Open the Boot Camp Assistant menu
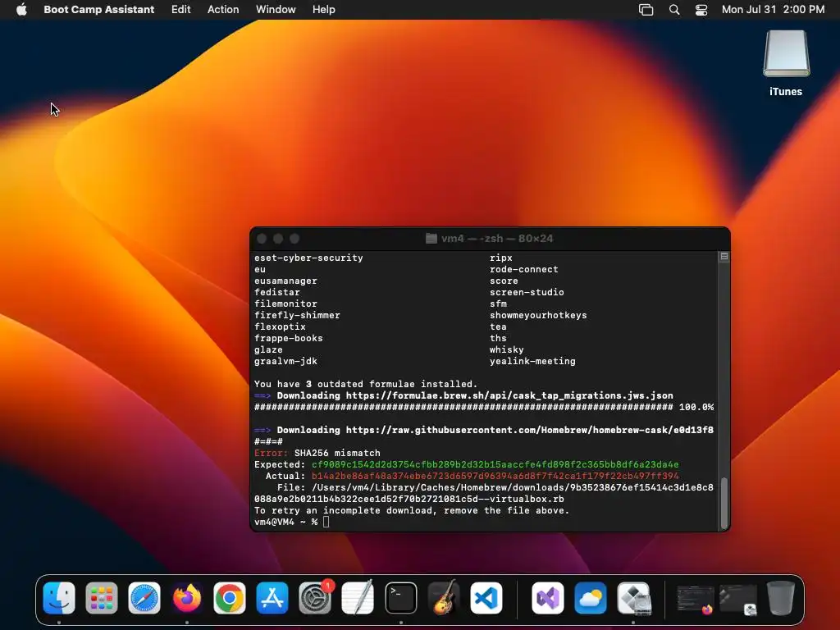Screen dimensions: 840x630 tap(98, 10)
